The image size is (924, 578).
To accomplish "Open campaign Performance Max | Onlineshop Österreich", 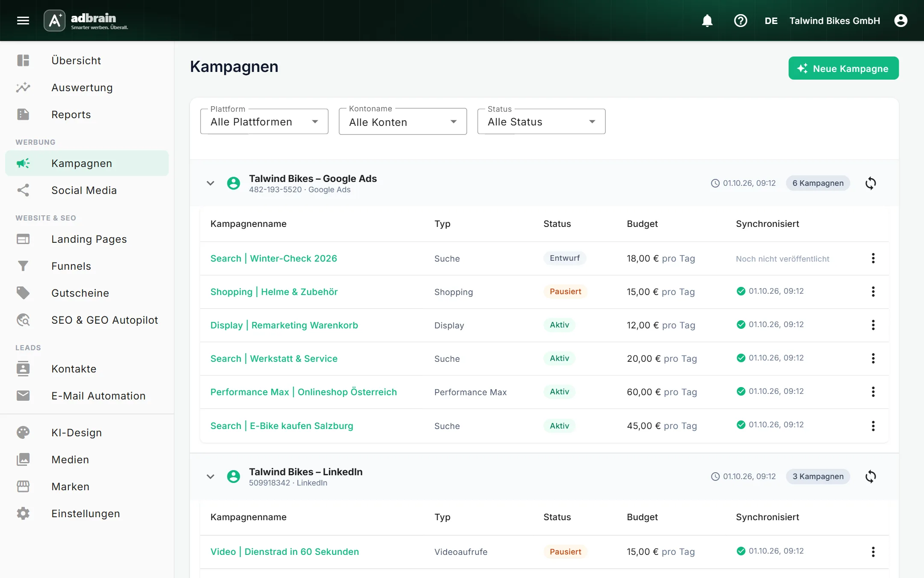I will (304, 392).
